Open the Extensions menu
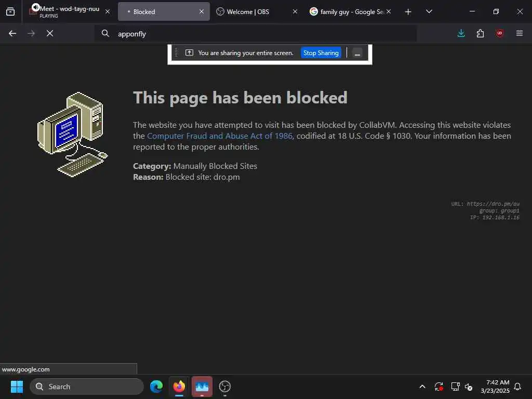The width and height of the screenshot is (532, 399). pos(480,33)
